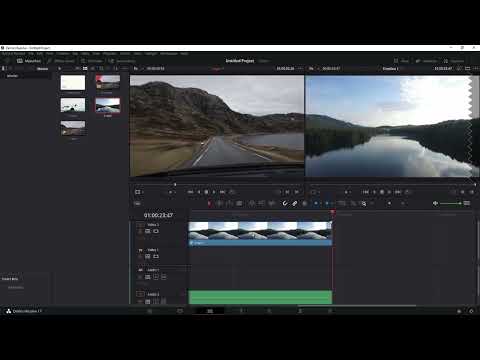Click the blue Flag icon in toolbar
480x360 pixels.
[316, 203]
